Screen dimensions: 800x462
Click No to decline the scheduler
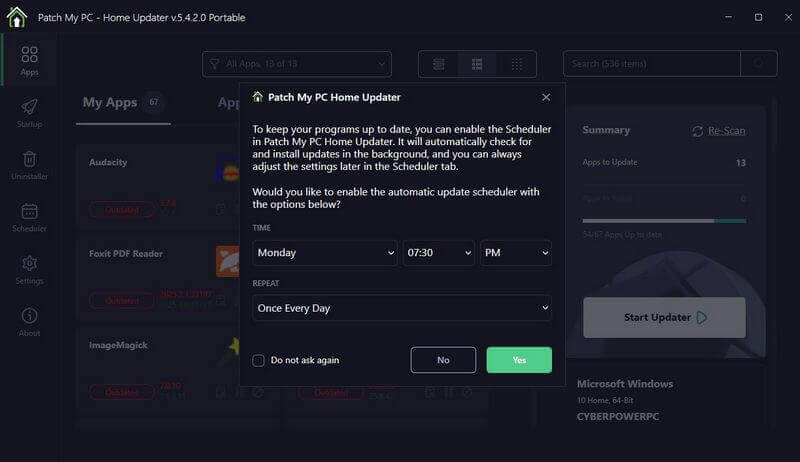pyautogui.click(x=443, y=360)
